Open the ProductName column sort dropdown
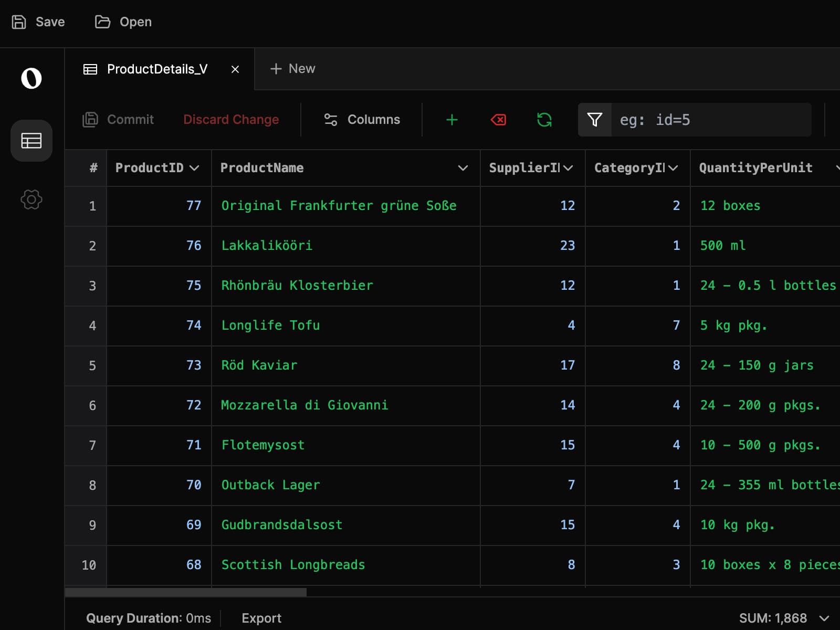The image size is (840, 630). point(463,168)
